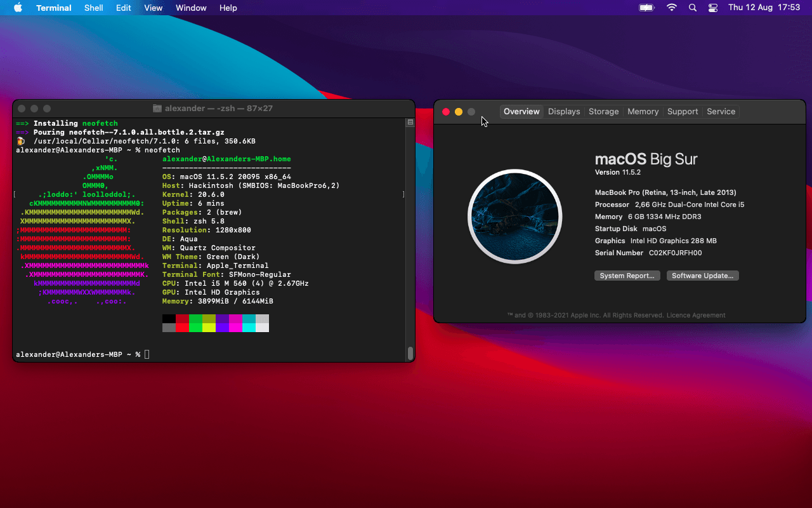Switch to the Memory tab
Image resolution: width=812 pixels, height=508 pixels.
coord(643,112)
